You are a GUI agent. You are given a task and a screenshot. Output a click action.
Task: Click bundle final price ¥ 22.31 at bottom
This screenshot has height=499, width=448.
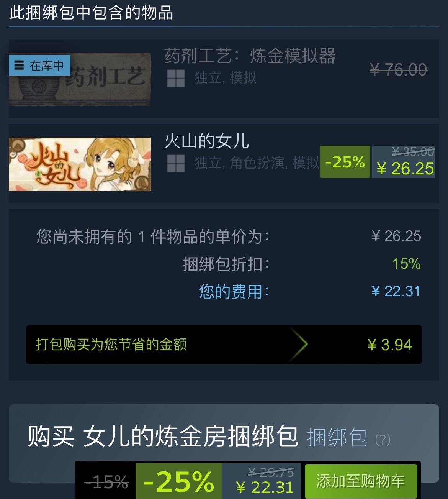[265, 488]
